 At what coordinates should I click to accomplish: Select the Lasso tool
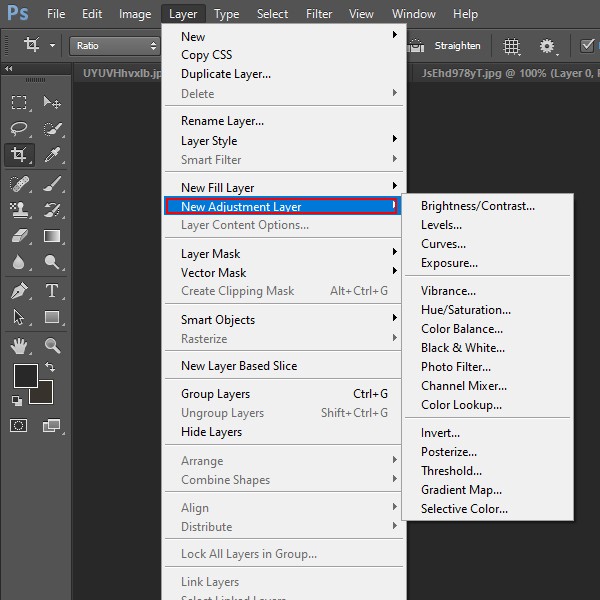click(x=19, y=129)
